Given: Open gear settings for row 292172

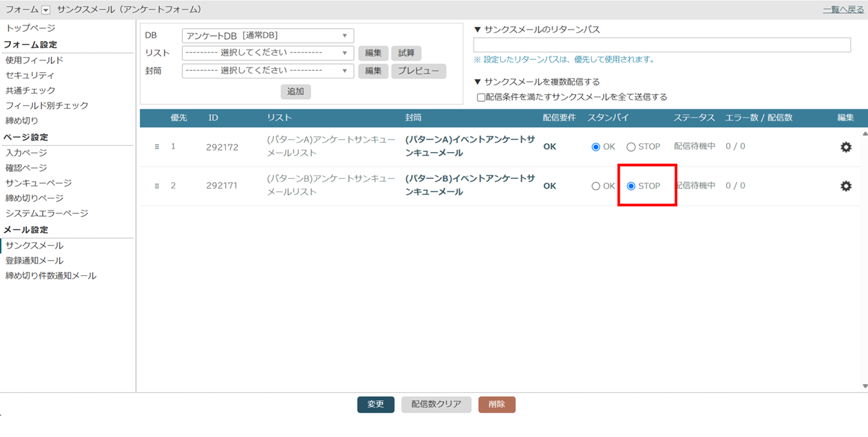Looking at the screenshot, I should click(x=846, y=147).
